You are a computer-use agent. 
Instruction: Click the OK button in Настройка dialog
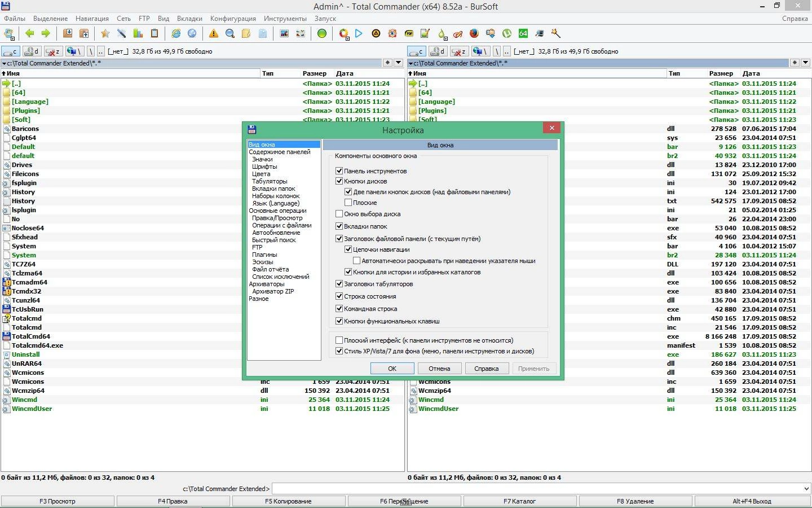[x=392, y=369]
